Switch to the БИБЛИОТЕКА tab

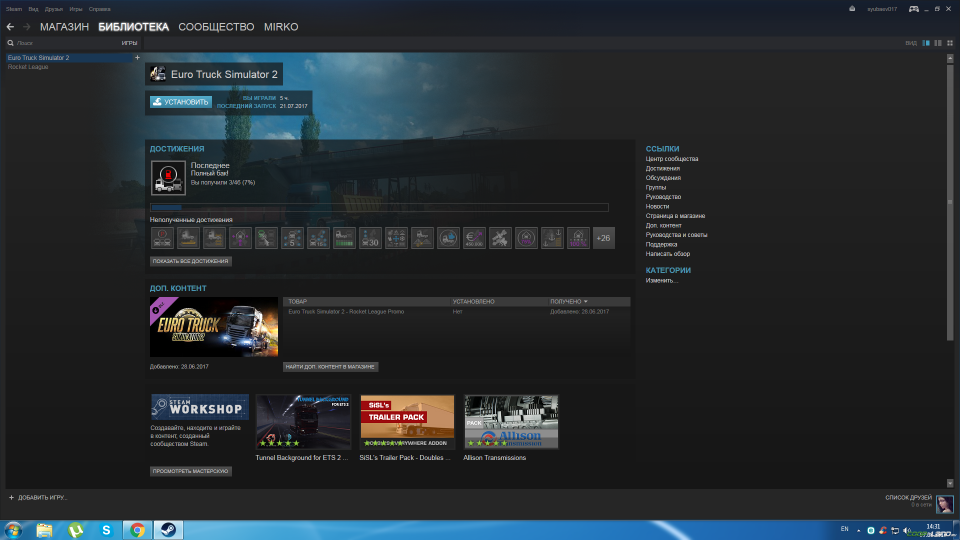point(133,27)
